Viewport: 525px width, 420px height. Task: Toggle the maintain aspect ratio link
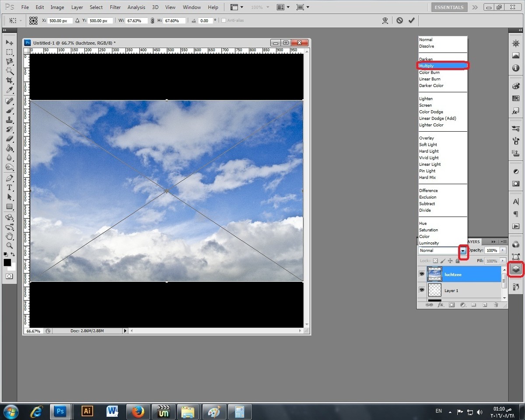point(152,21)
